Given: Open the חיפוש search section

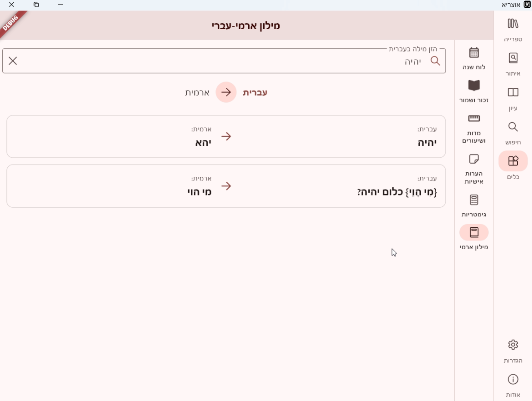Looking at the screenshot, I should (513, 127).
